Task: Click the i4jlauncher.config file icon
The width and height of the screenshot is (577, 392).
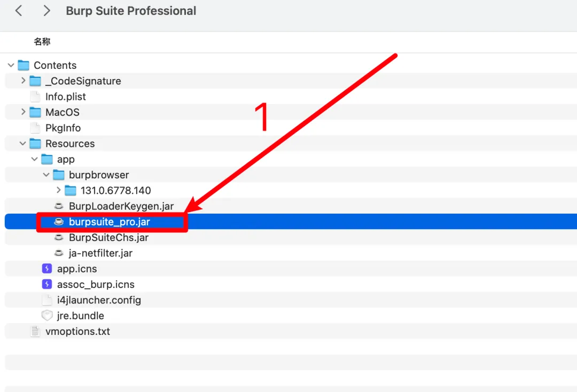Action: pyautogui.click(x=47, y=300)
